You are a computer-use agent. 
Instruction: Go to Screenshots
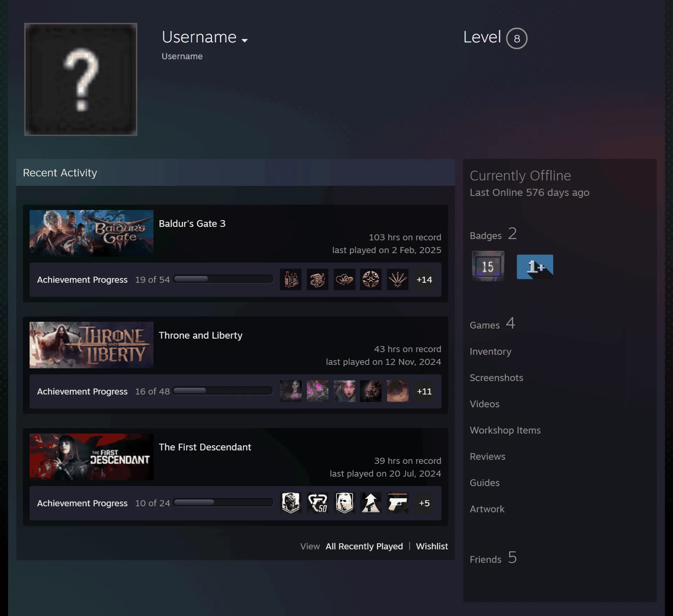[496, 378]
